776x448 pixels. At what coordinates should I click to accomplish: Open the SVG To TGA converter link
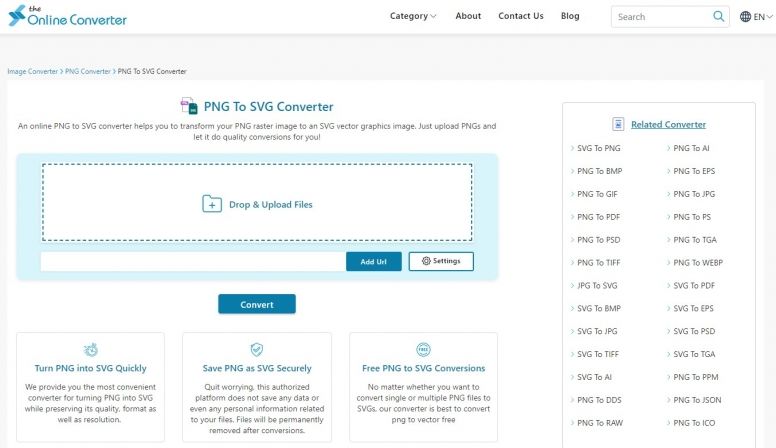point(694,354)
